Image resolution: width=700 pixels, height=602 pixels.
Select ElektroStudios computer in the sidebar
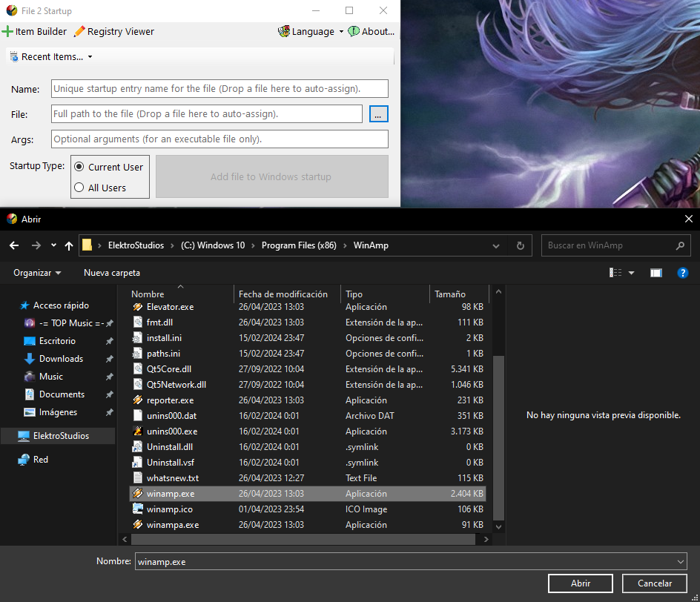pos(58,436)
